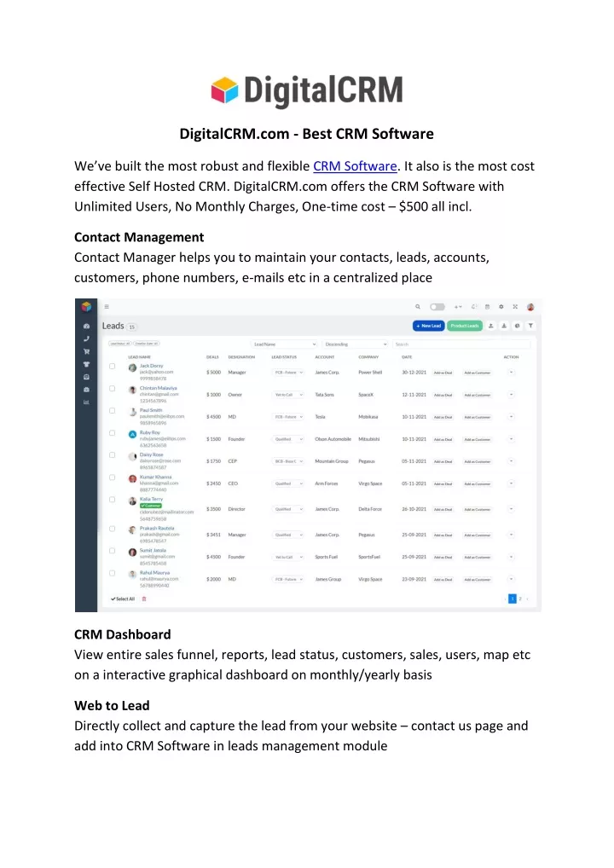Check the box for Rahul Maurya
The width and height of the screenshot is (614, 868).
(x=113, y=573)
